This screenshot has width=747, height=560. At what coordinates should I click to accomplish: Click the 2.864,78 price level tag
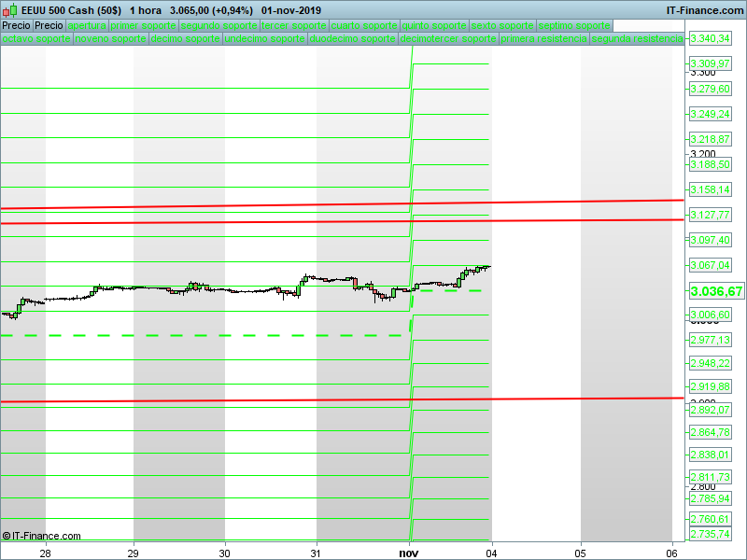tap(711, 432)
